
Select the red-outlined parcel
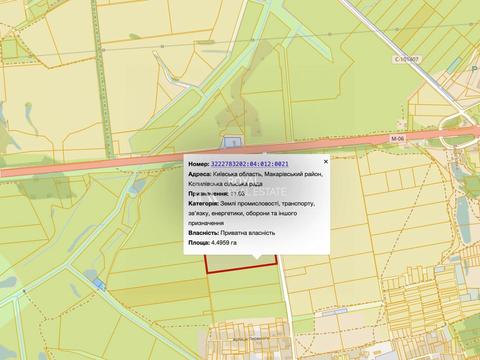point(241,263)
